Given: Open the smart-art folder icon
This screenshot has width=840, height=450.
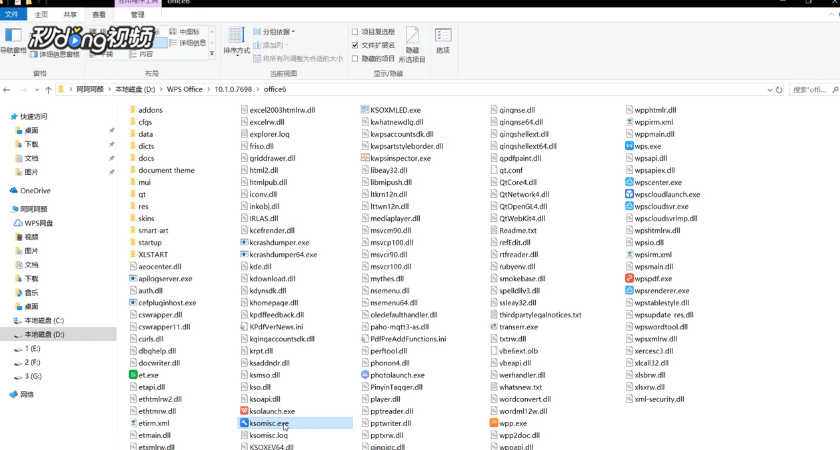Looking at the screenshot, I should click(133, 230).
